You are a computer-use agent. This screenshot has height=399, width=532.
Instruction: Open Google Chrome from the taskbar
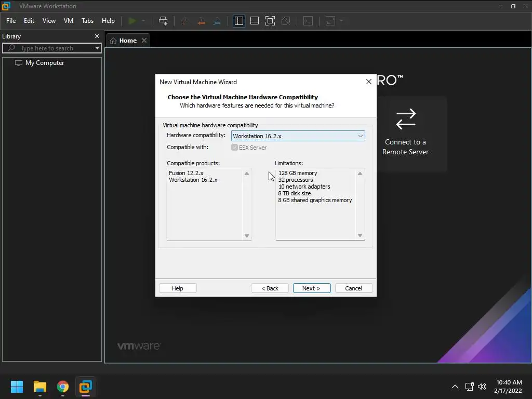[x=63, y=387]
